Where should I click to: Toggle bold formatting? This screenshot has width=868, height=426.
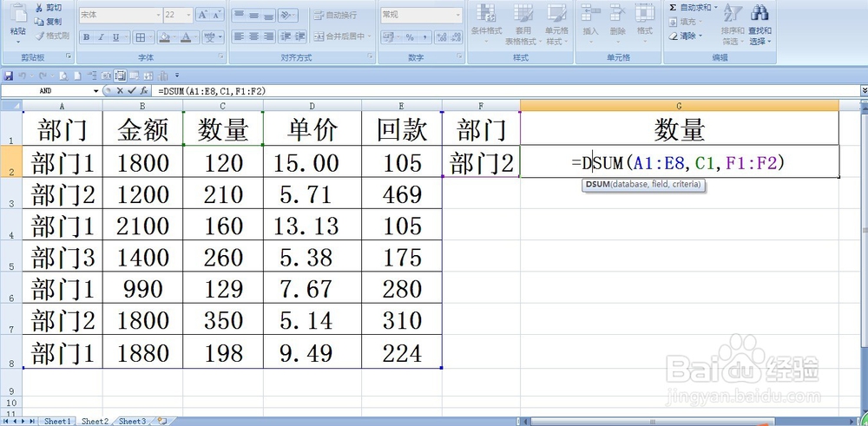click(86, 37)
